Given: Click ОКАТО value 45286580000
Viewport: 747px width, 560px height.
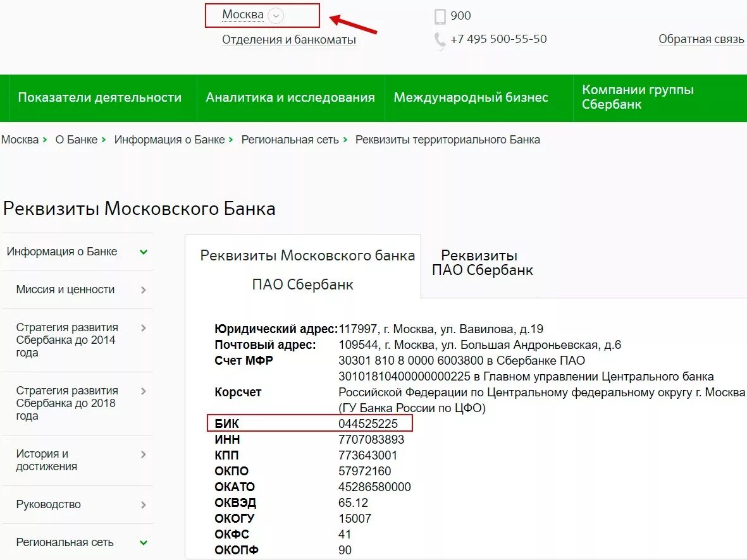Looking at the screenshot, I should pos(374,487).
